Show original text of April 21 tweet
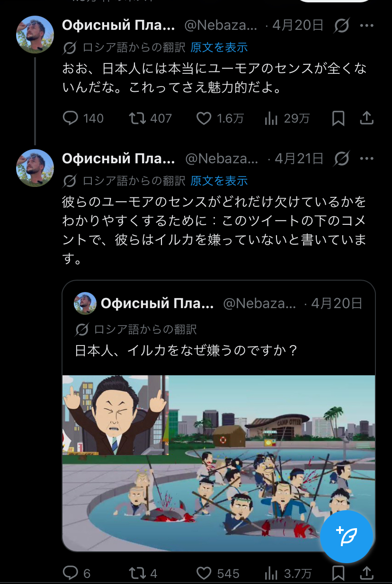Screen dimensions: 392x584 (x=219, y=181)
